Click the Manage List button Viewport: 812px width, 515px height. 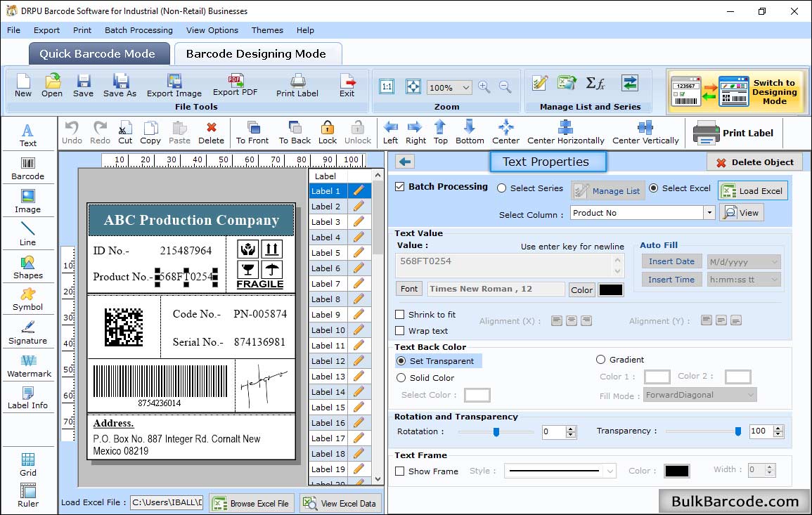(x=609, y=190)
